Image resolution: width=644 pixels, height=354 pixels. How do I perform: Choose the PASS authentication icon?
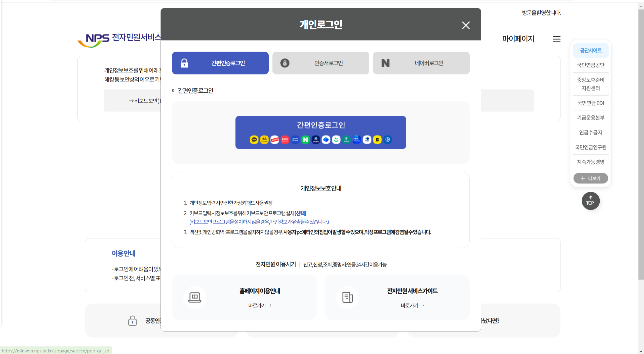[x=285, y=140]
